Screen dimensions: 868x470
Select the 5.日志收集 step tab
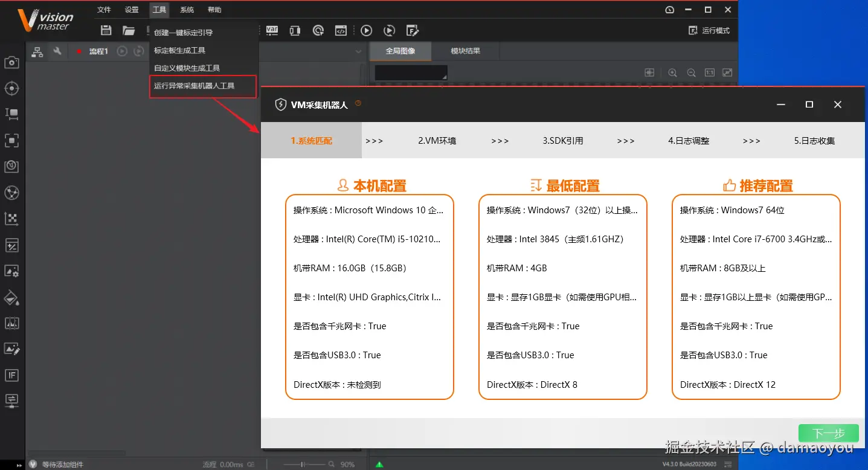click(x=814, y=141)
